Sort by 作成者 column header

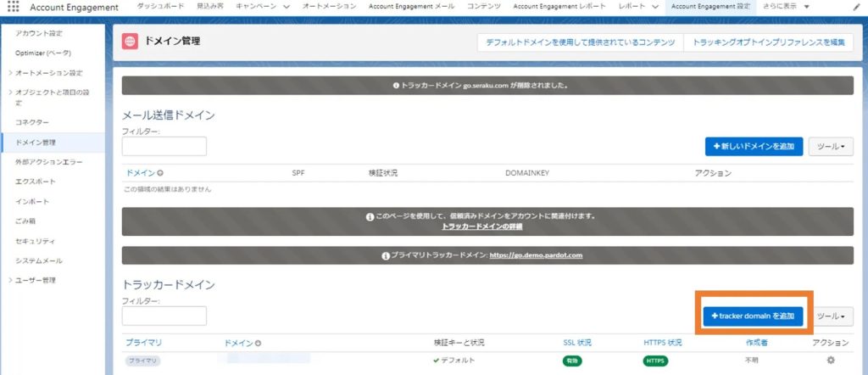tap(757, 343)
